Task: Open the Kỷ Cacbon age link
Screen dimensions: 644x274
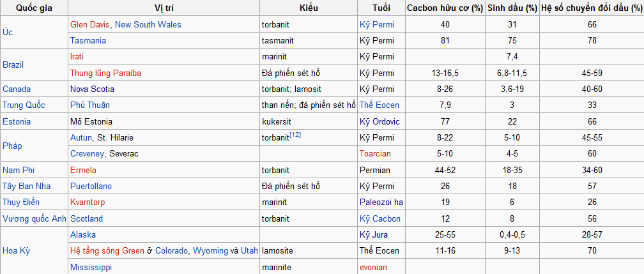Action: click(380, 218)
